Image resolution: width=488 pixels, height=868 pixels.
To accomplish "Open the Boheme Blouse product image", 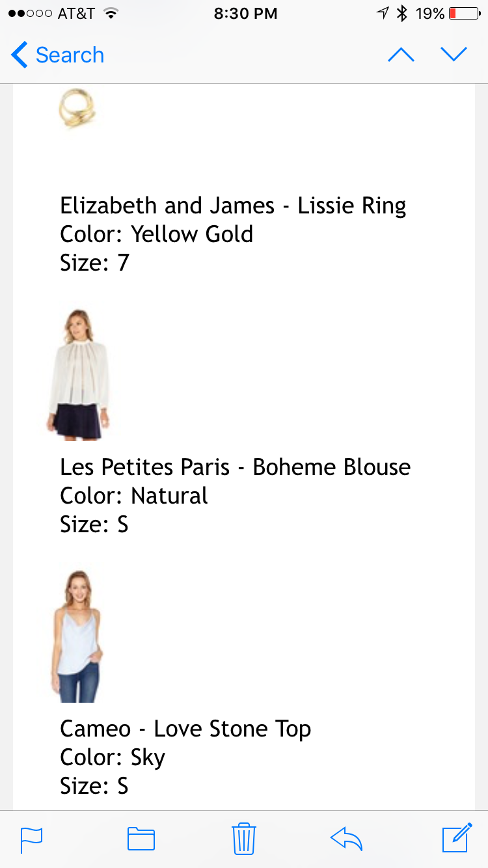I will [x=75, y=374].
